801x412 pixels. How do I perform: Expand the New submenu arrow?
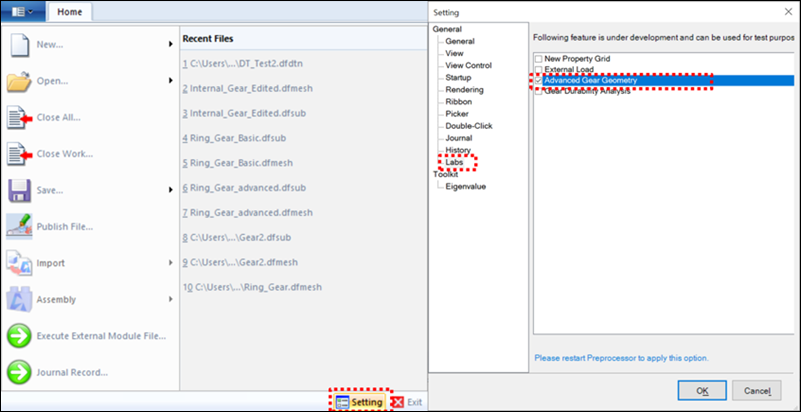pyautogui.click(x=171, y=45)
